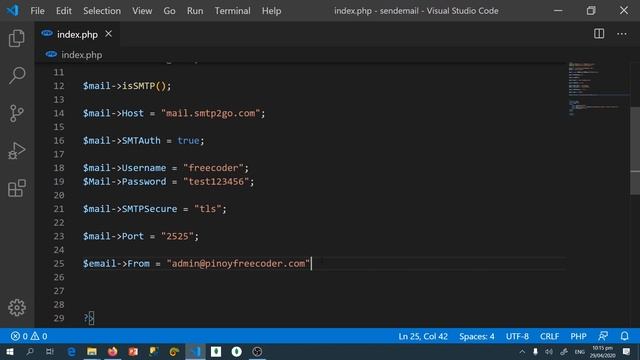Change indentation via Spaces: 4
This screenshot has height=360, width=640.
(x=476, y=336)
